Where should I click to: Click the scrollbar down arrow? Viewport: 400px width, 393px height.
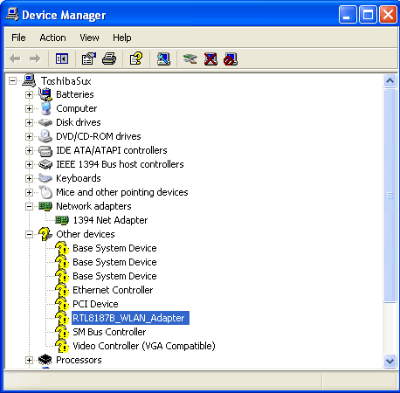click(x=390, y=361)
